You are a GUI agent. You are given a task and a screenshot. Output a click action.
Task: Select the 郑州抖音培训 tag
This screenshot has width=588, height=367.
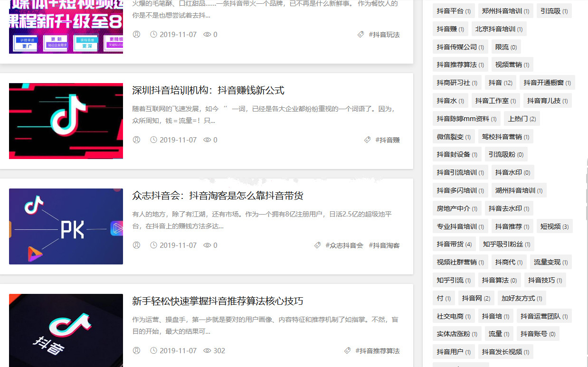tap(505, 11)
